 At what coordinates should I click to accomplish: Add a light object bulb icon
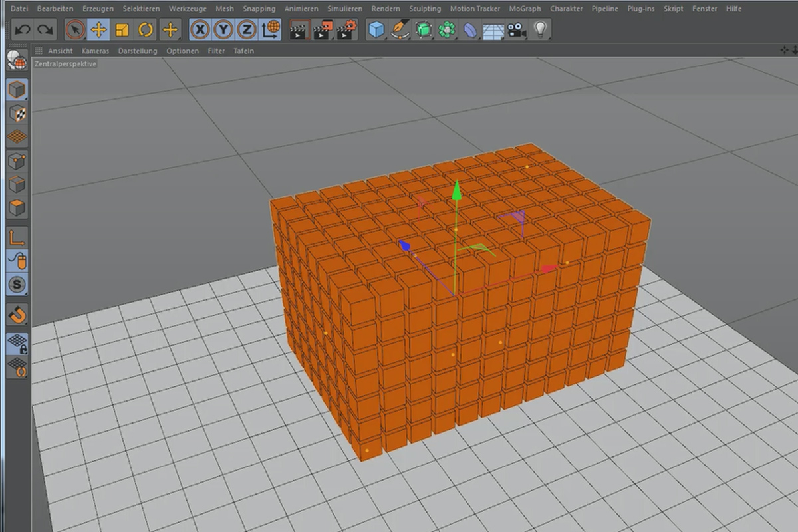click(x=541, y=29)
